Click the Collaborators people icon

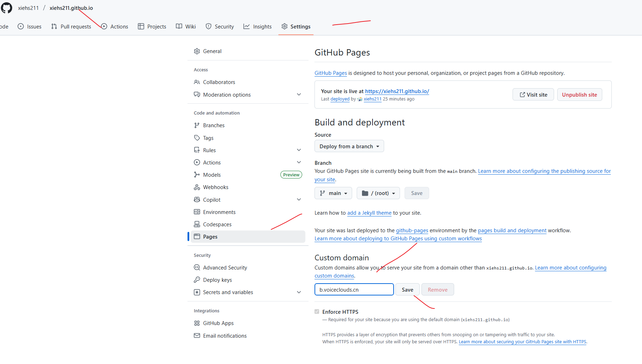tap(197, 82)
